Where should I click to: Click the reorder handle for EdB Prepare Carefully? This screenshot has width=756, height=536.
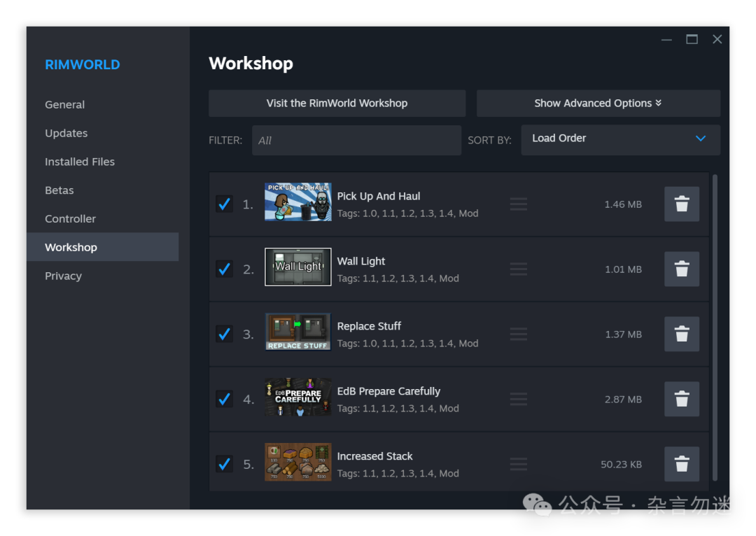518,399
